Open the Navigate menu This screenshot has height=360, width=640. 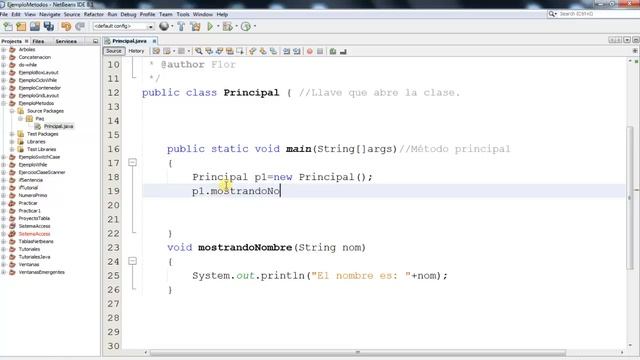point(50,14)
